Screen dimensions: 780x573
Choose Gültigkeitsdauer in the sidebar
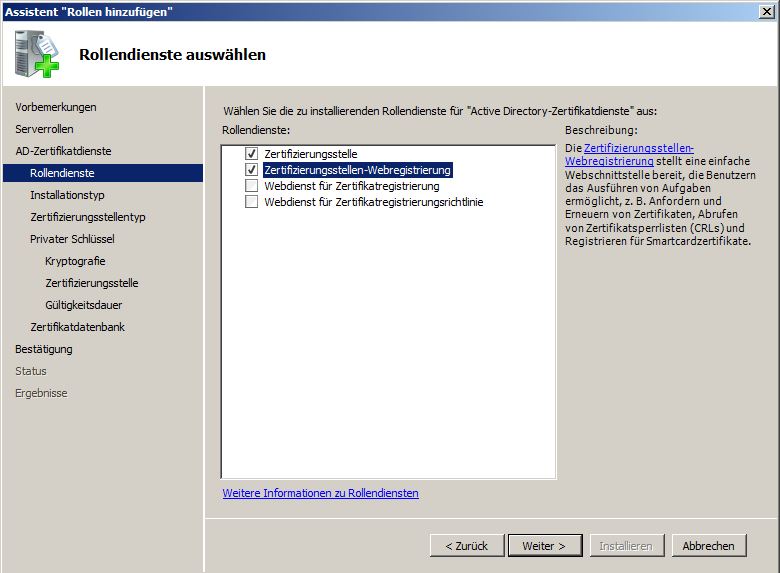pyautogui.click(x=83, y=305)
